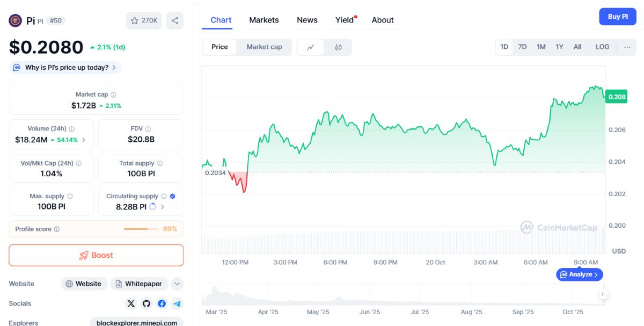Click the 69% profile score value
The image size is (644, 326).
tap(170, 229)
